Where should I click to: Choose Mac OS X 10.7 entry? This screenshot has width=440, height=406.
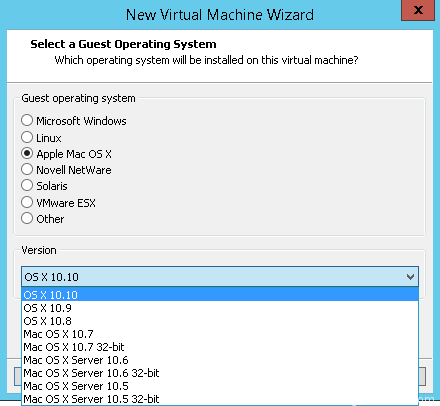[x=220, y=334]
